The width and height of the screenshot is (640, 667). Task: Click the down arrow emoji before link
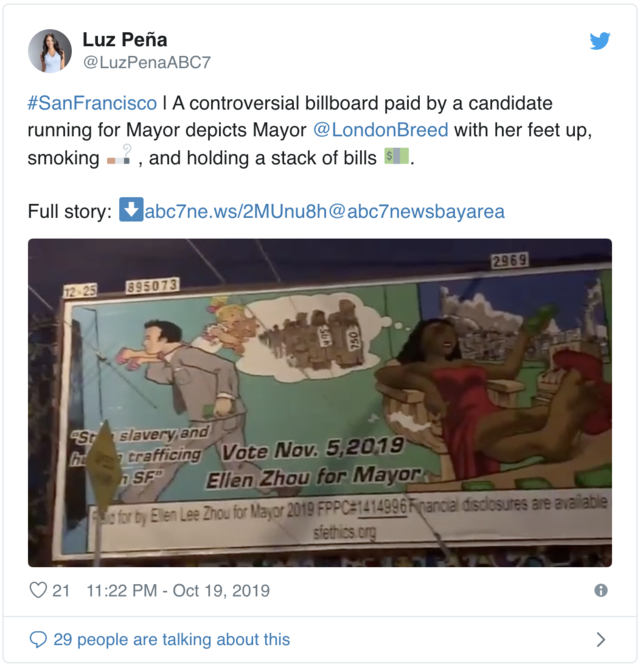pos(131,210)
